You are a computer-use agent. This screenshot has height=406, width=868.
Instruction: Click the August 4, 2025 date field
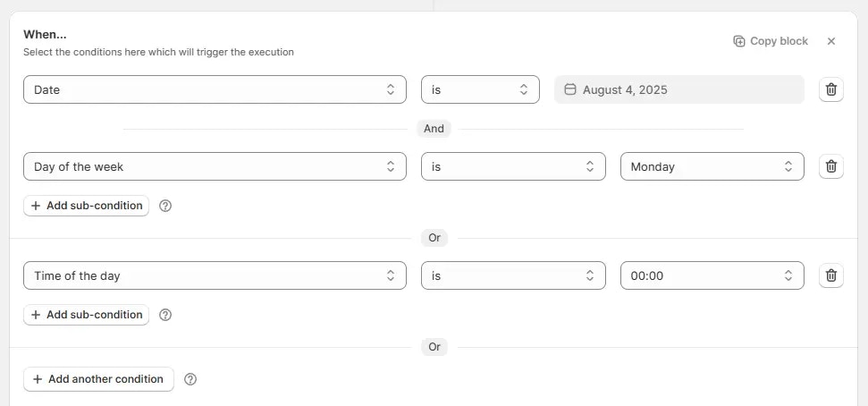[679, 89]
